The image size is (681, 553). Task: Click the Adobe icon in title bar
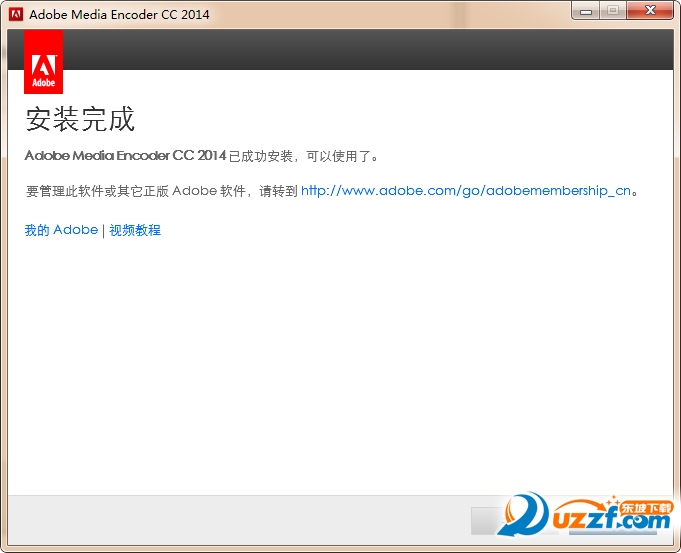pos(17,14)
